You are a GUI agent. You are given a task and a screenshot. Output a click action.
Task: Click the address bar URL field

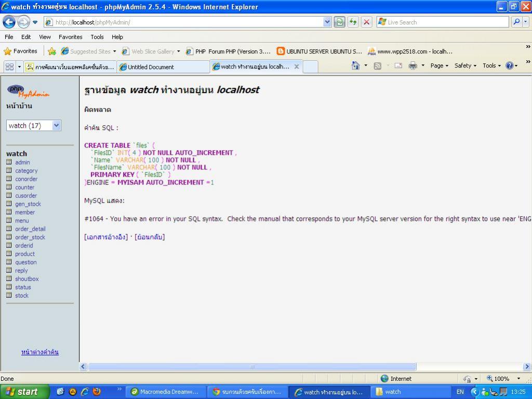tap(183, 22)
